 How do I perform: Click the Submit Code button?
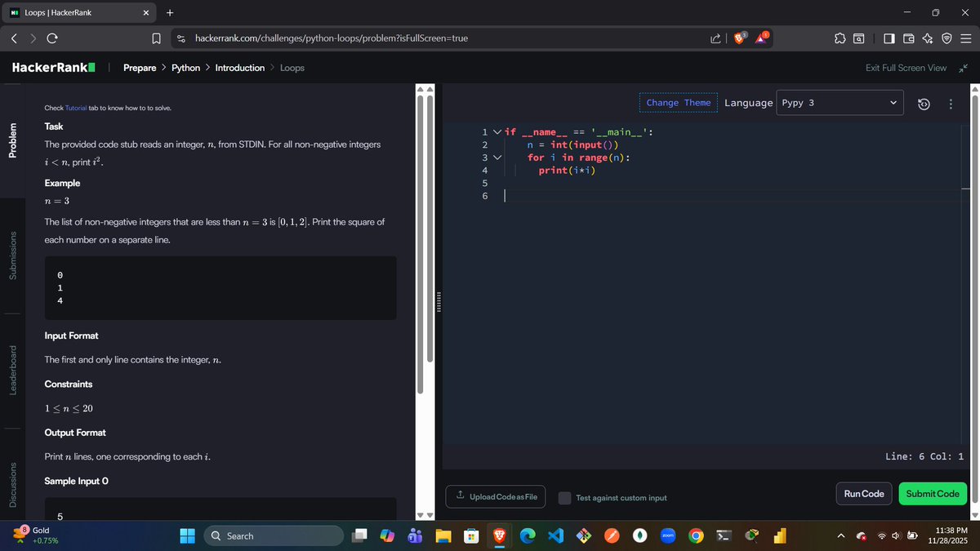click(x=932, y=493)
